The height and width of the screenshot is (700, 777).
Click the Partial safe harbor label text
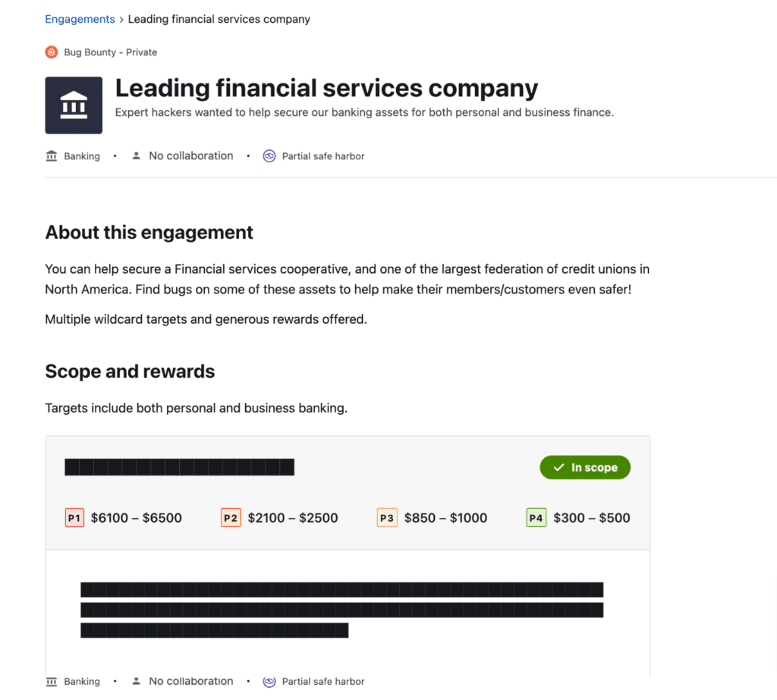[323, 156]
